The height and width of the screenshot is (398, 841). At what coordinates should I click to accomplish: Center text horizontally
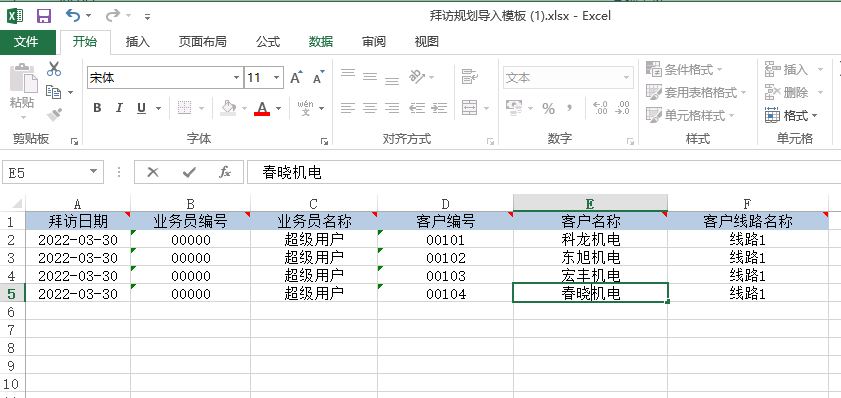point(370,108)
